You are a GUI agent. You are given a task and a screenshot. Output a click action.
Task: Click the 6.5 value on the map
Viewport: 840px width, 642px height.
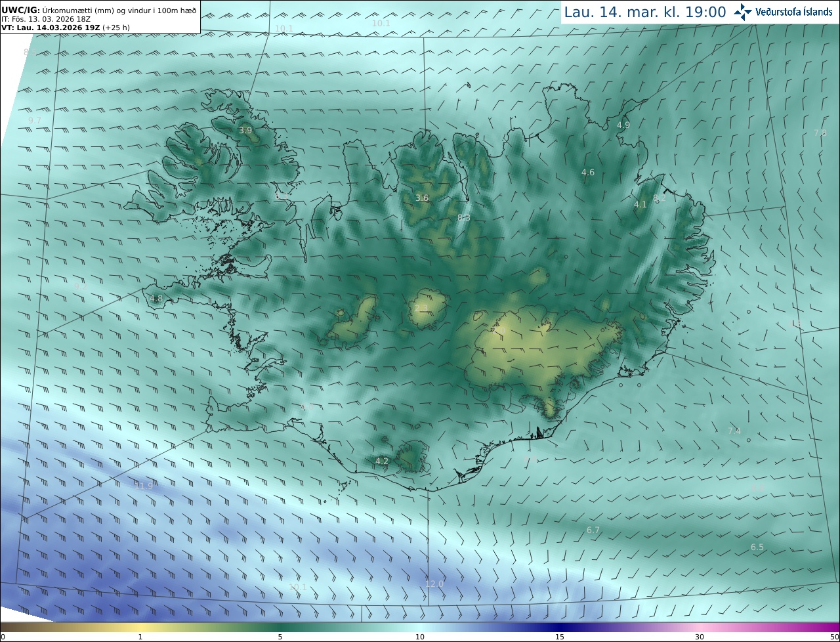point(757,547)
